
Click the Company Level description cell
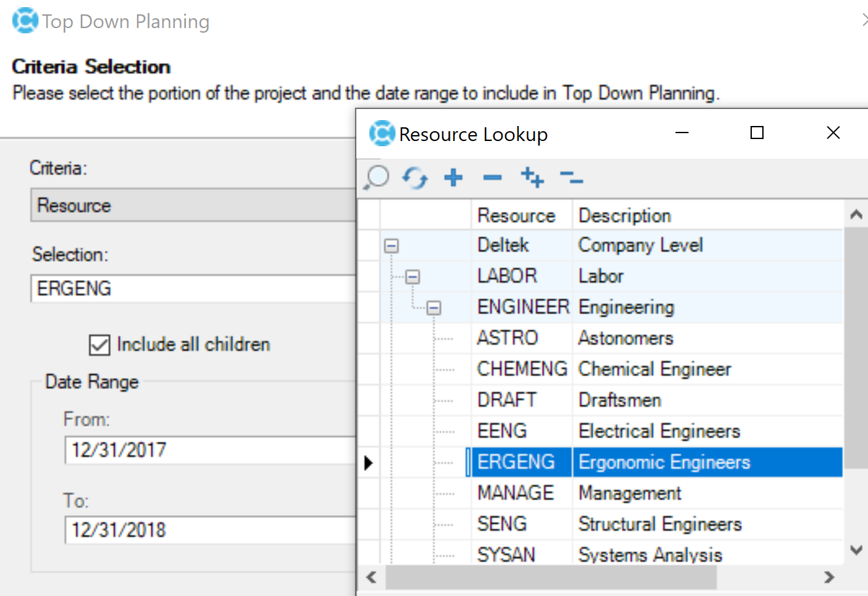coord(707,245)
